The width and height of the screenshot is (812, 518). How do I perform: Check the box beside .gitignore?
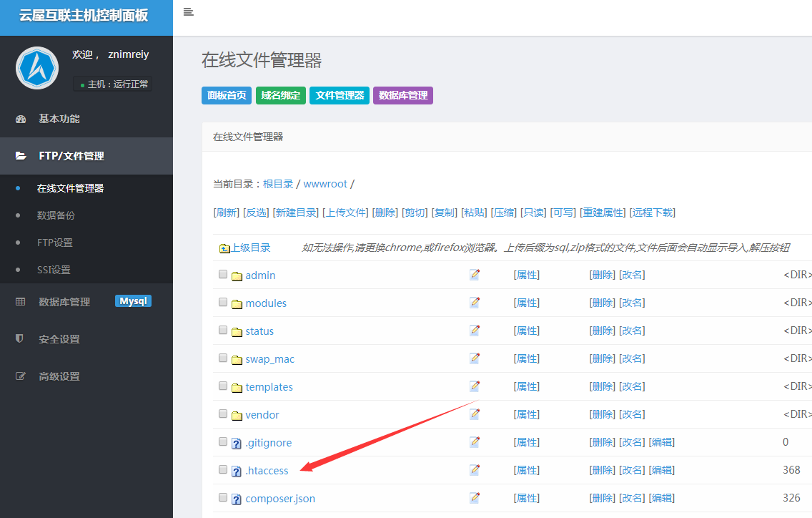click(x=223, y=441)
